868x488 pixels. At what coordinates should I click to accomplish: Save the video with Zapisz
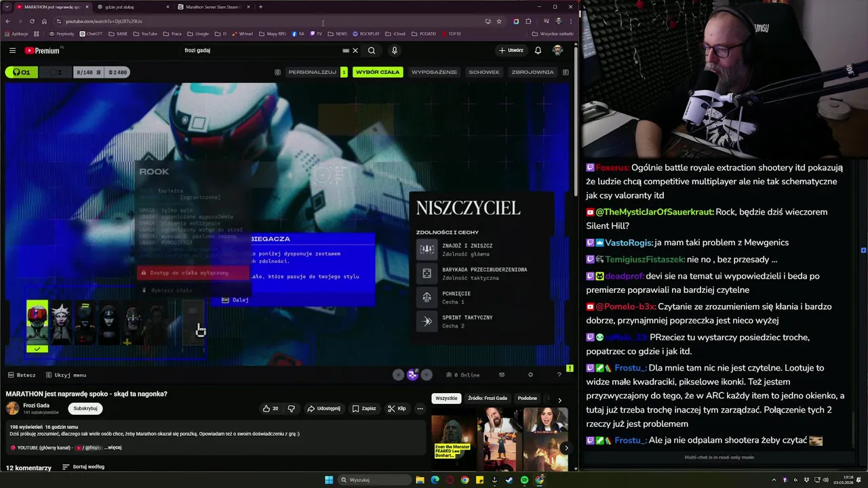(364, 409)
